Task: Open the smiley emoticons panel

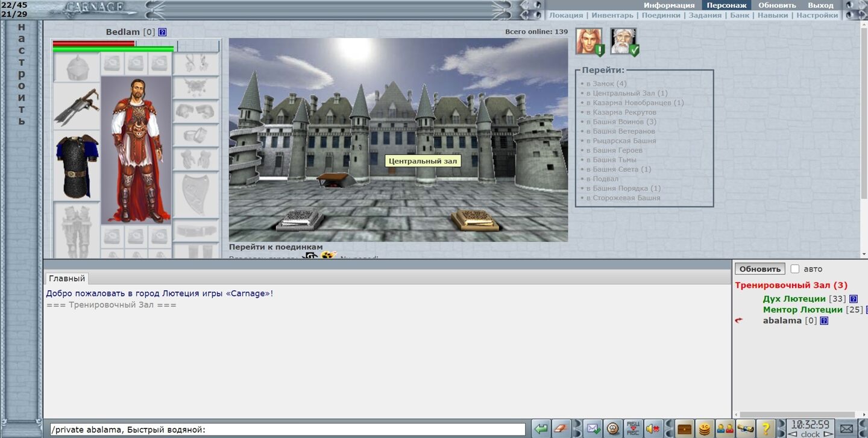Action: 613,428
